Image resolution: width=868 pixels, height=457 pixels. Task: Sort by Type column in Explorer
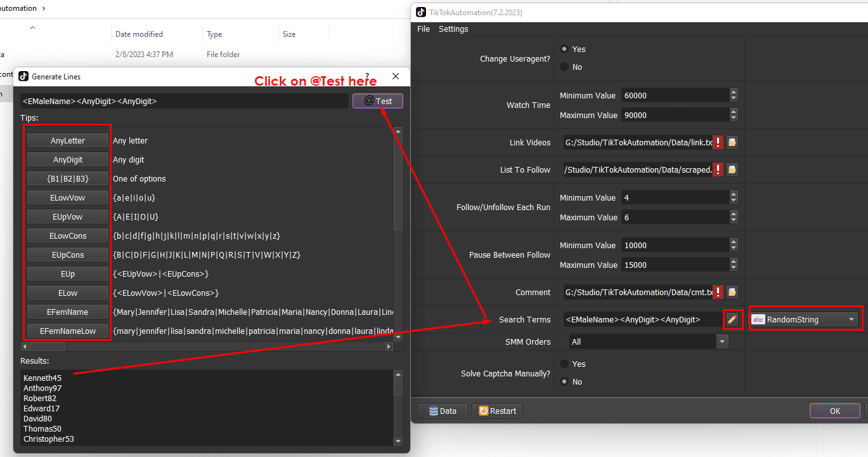tap(214, 34)
